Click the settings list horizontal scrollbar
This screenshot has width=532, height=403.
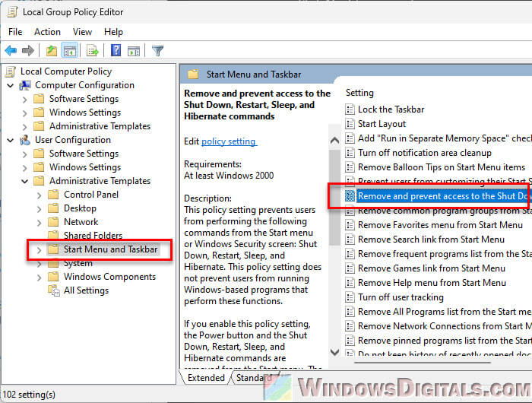(x=423, y=363)
